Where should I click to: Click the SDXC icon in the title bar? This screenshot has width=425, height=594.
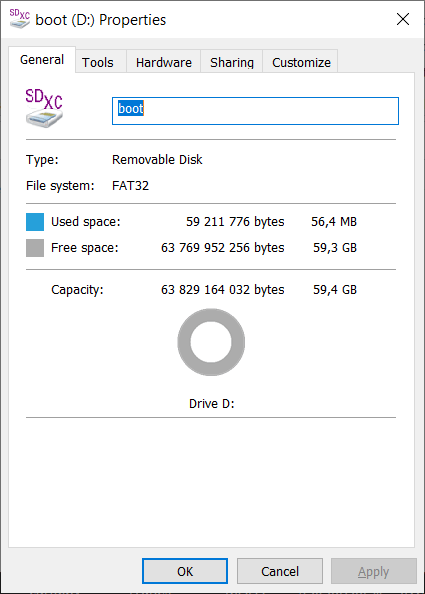click(x=19, y=19)
